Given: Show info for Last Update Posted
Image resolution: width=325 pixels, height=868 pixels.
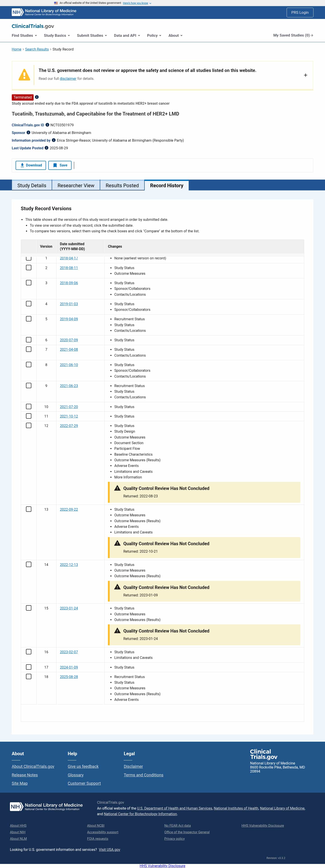Looking at the screenshot, I should tap(46, 148).
